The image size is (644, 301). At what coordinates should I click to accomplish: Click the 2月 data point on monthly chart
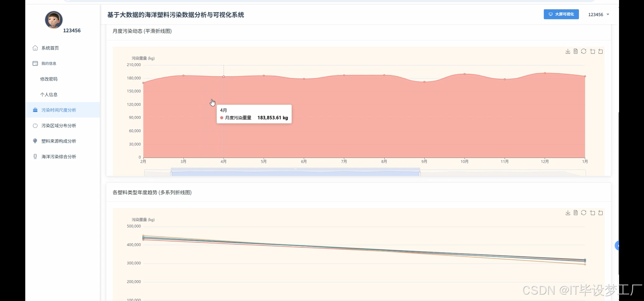point(143,83)
